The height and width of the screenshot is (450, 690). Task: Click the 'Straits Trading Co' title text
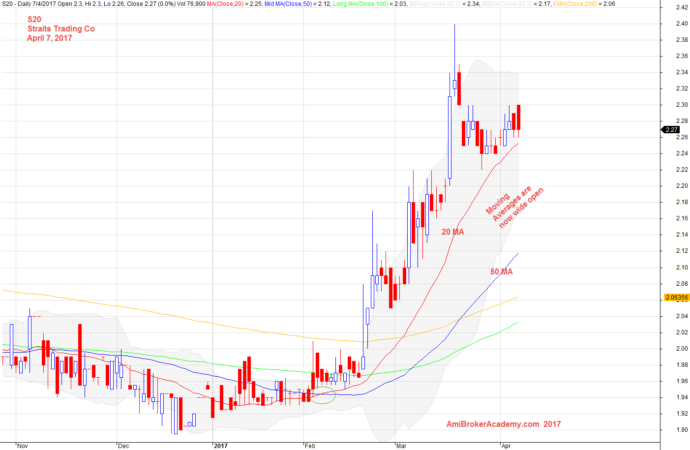[61, 29]
